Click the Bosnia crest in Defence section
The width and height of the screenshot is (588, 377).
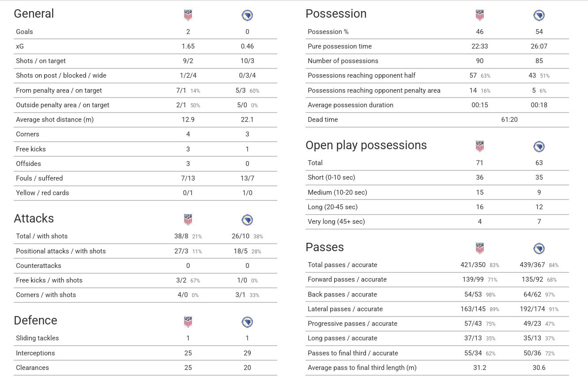tap(247, 322)
